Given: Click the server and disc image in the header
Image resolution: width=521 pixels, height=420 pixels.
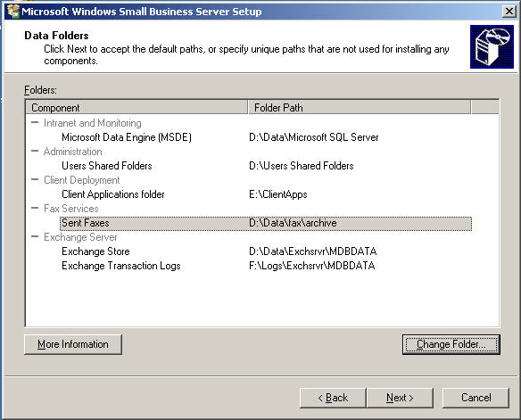Looking at the screenshot, I should 492,46.
